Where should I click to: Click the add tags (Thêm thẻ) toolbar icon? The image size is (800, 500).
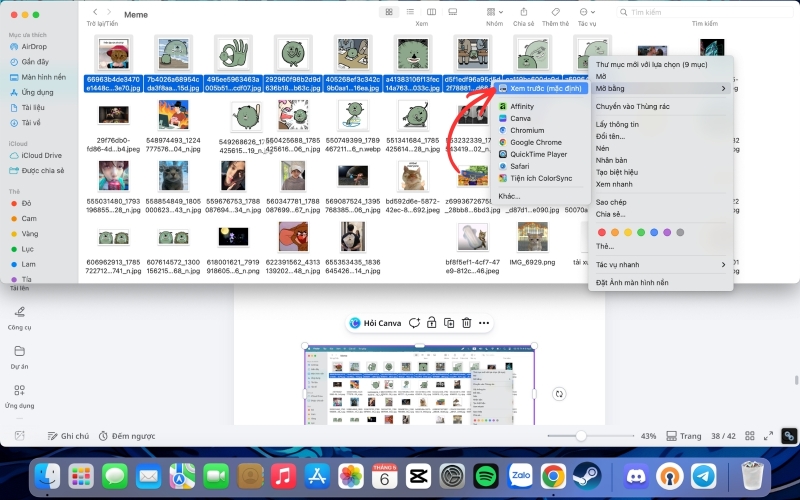pos(556,12)
